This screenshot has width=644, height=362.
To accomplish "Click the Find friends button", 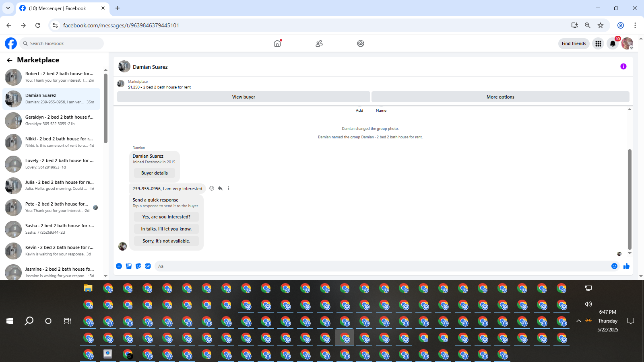I will click(574, 43).
